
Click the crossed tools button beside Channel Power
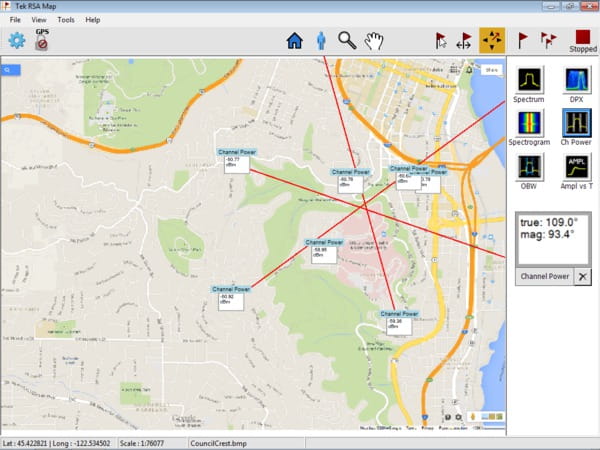pyautogui.click(x=582, y=277)
